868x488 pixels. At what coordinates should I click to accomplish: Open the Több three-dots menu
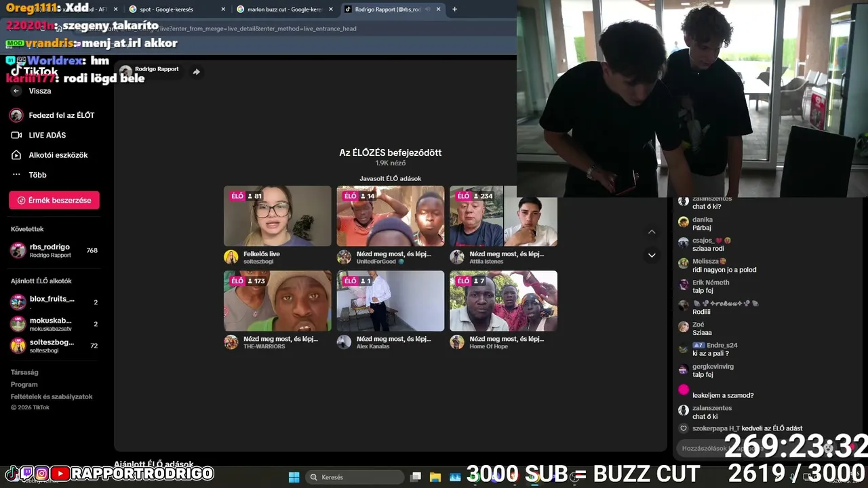tap(16, 175)
